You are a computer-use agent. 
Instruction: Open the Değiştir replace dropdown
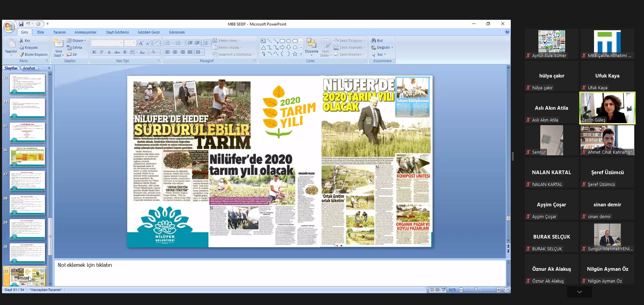point(382,48)
